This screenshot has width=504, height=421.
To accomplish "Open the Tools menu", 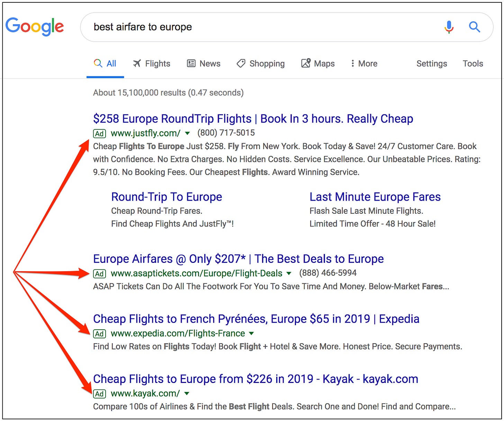I will pyautogui.click(x=472, y=64).
